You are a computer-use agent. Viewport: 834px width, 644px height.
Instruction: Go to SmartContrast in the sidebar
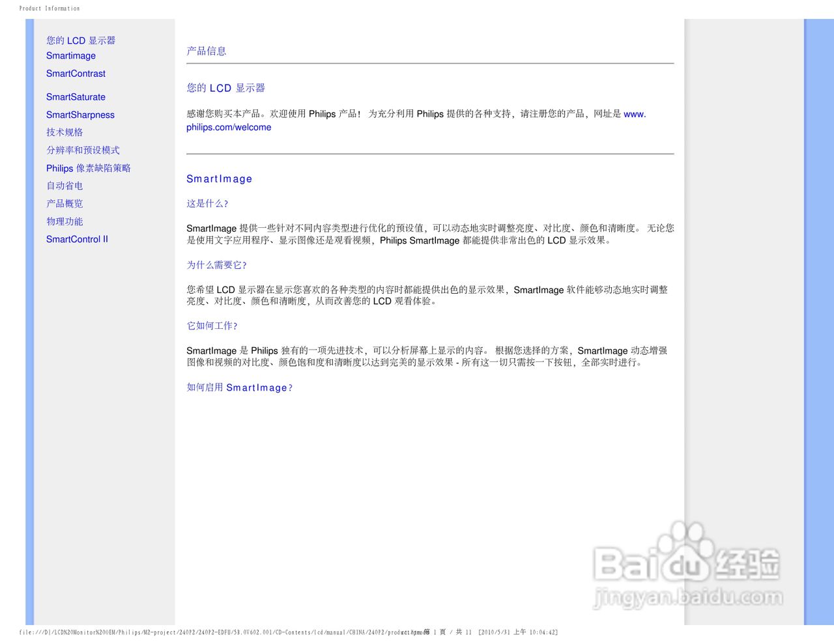76,74
